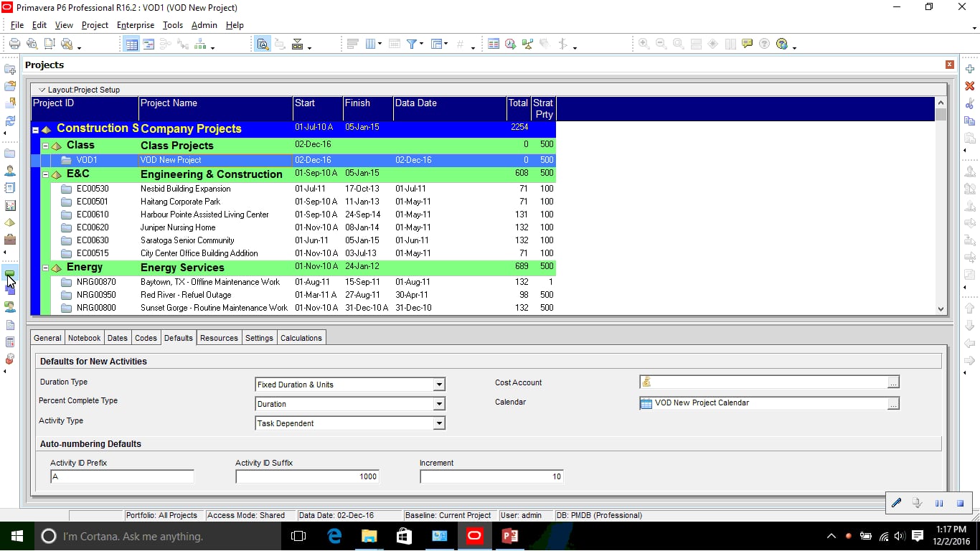Viewport: 980px width, 551px height.
Task: Open the Reports icon in left sidebar
Action: [10, 188]
